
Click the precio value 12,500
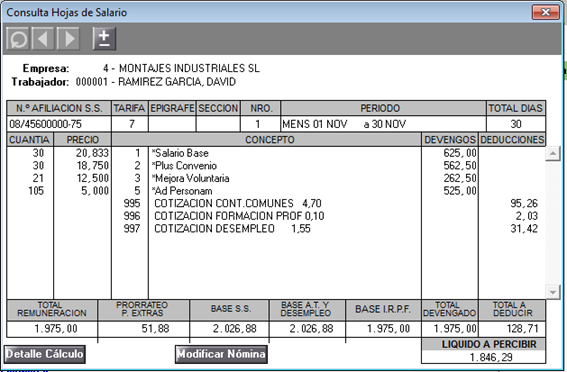(92, 178)
